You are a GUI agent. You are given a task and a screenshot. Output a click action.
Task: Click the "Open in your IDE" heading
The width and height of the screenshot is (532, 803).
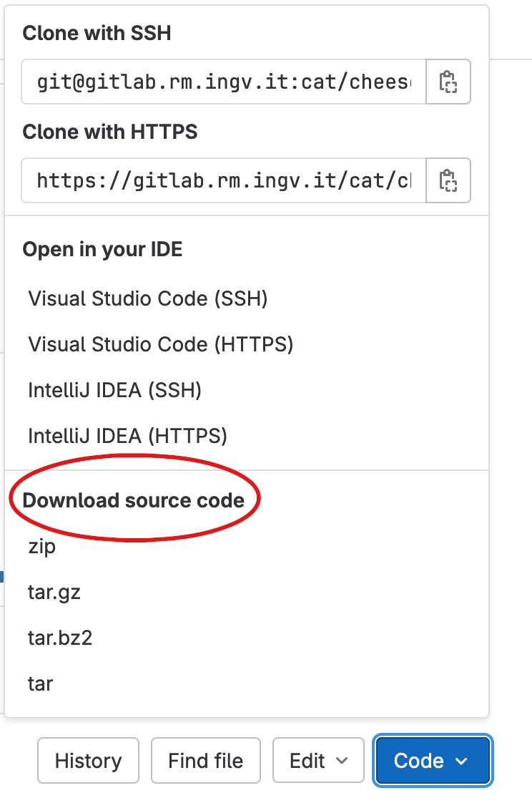(102, 249)
